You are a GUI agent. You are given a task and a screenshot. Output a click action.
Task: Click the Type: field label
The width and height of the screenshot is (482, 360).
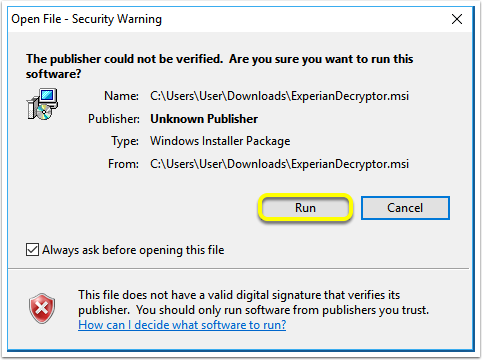point(125,141)
